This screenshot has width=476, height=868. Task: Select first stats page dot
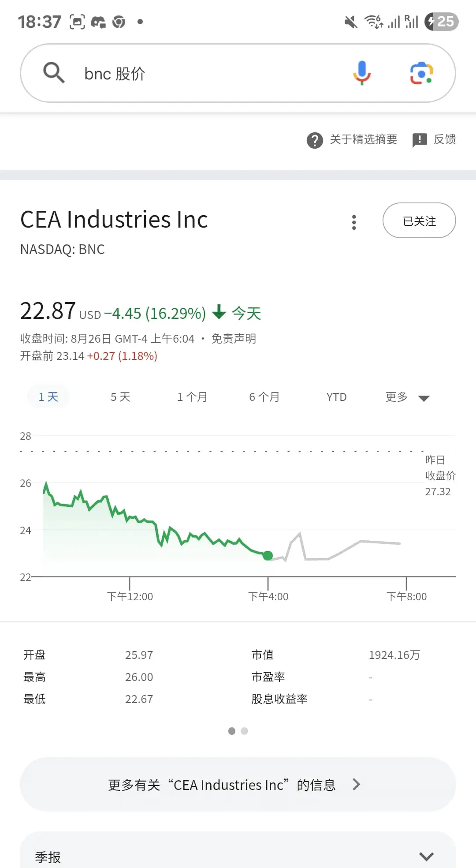click(x=232, y=731)
